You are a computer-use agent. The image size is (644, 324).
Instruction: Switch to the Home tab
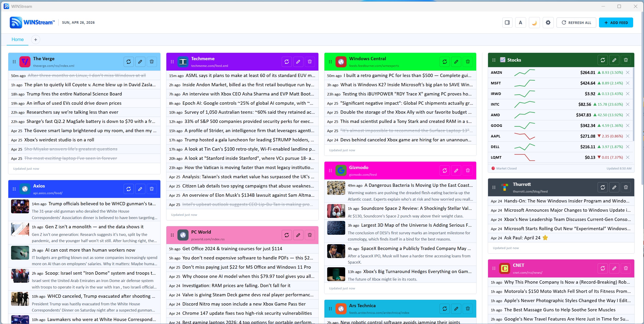tap(18, 39)
